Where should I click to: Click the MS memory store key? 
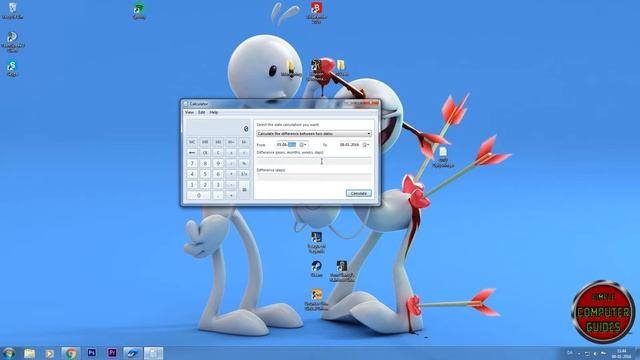[x=218, y=142]
